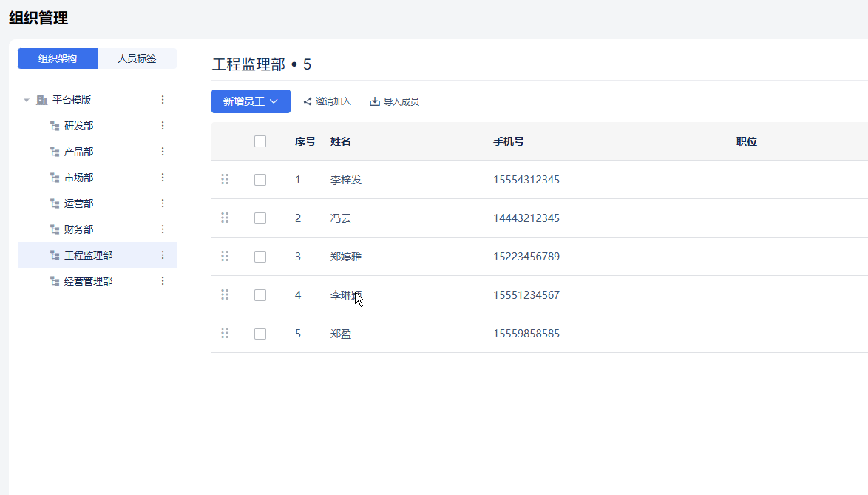Image resolution: width=868 pixels, height=495 pixels.
Task: Check the box for 冯云
Action: click(260, 218)
